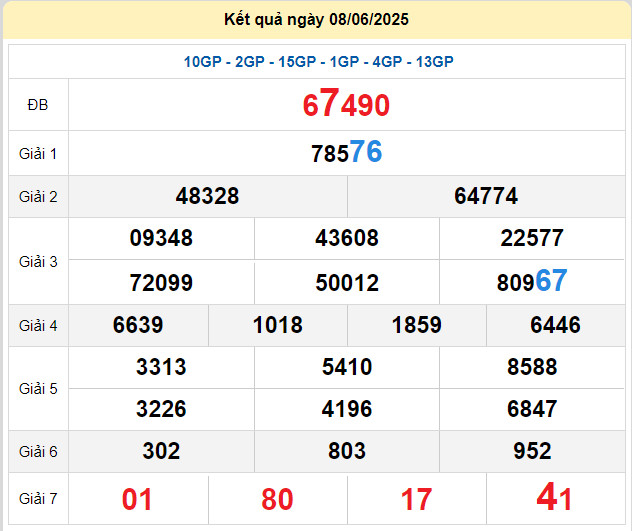The width and height of the screenshot is (632, 531).
Task: Click the Giải 3 number 80967
Action: [x=532, y=281]
